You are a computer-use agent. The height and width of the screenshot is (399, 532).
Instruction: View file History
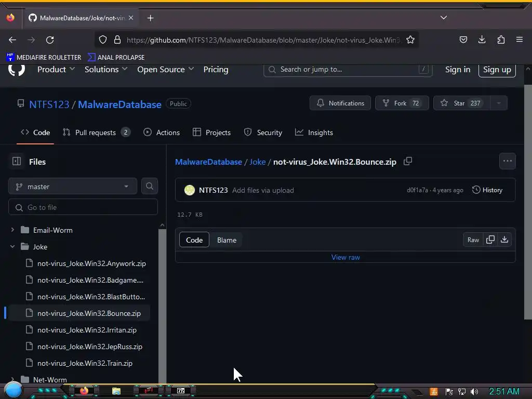(x=487, y=190)
